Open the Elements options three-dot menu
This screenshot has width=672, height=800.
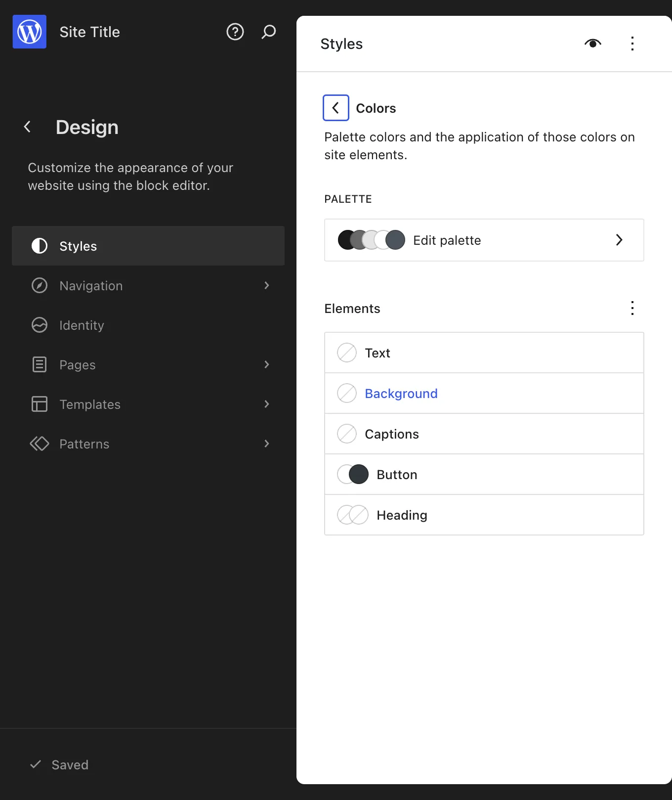click(632, 308)
